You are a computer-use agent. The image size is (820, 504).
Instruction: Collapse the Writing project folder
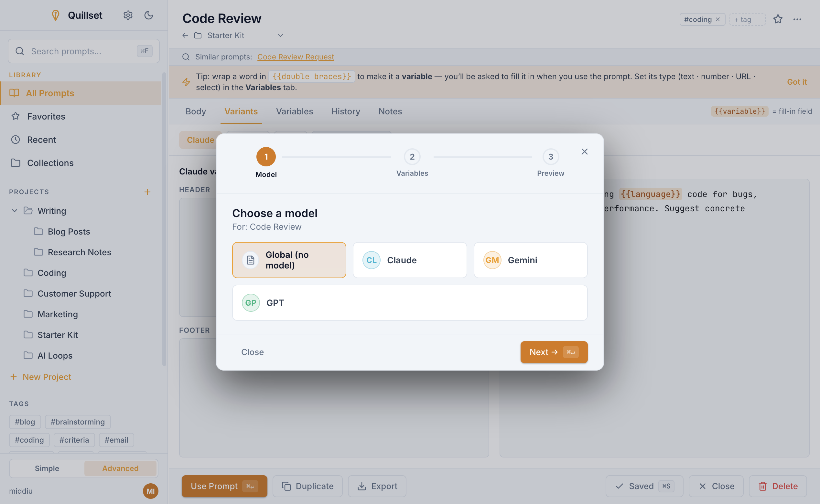pyautogui.click(x=14, y=211)
